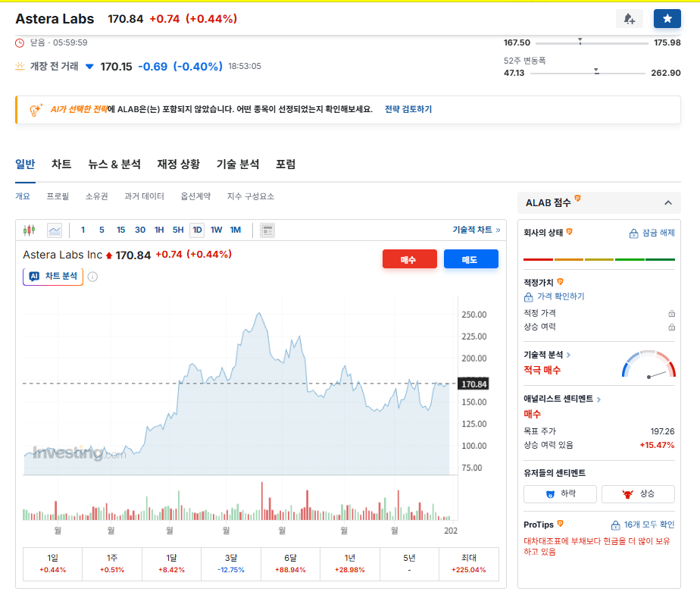This screenshot has height=595, width=700.
Task: Open the 프로필 sub-tab
Action: click(x=58, y=196)
